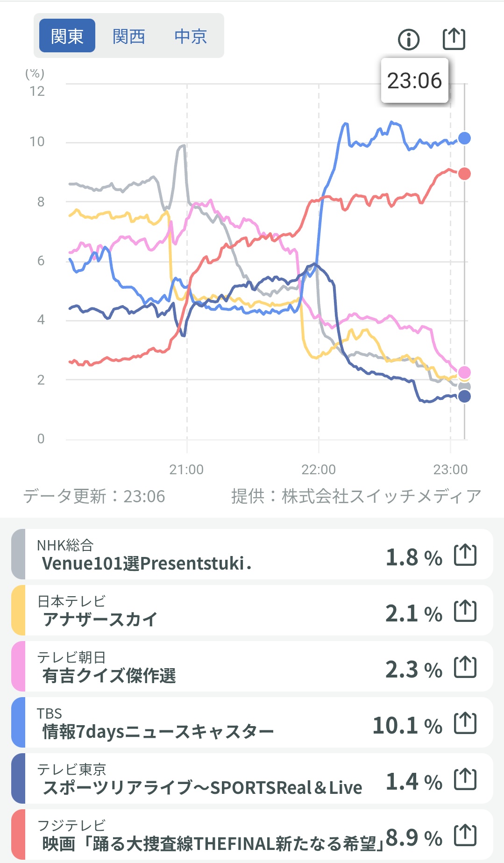Tap the pink テレビ朝日 endpoint dot
Image resolution: width=504 pixels, height=863 pixels.
click(464, 372)
